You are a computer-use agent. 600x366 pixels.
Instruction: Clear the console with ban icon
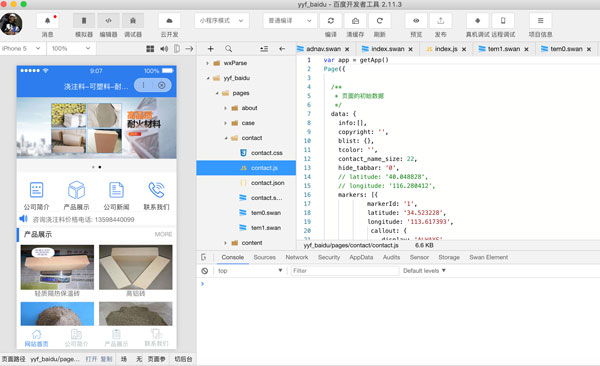[x=205, y=271]
